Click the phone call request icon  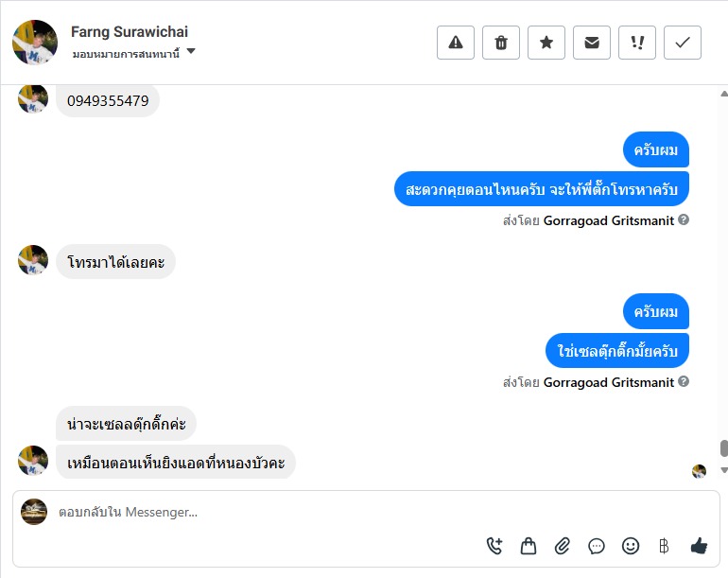pos(494,545)
